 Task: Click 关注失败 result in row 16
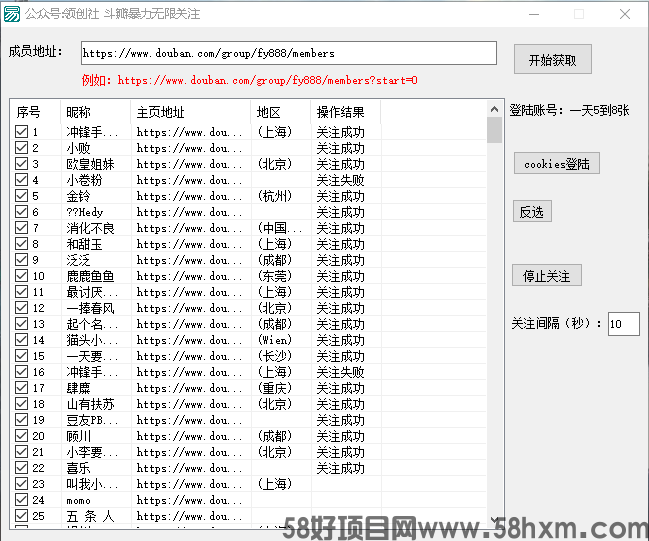340,372
